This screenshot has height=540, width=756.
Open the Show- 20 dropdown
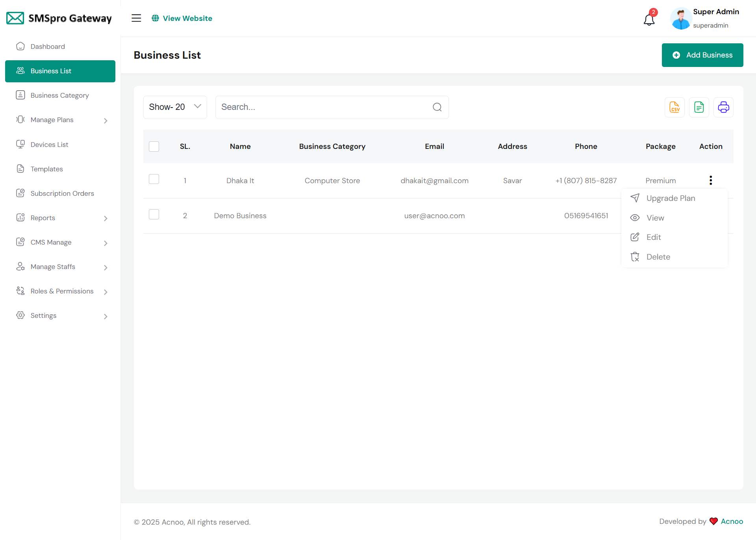175,107
